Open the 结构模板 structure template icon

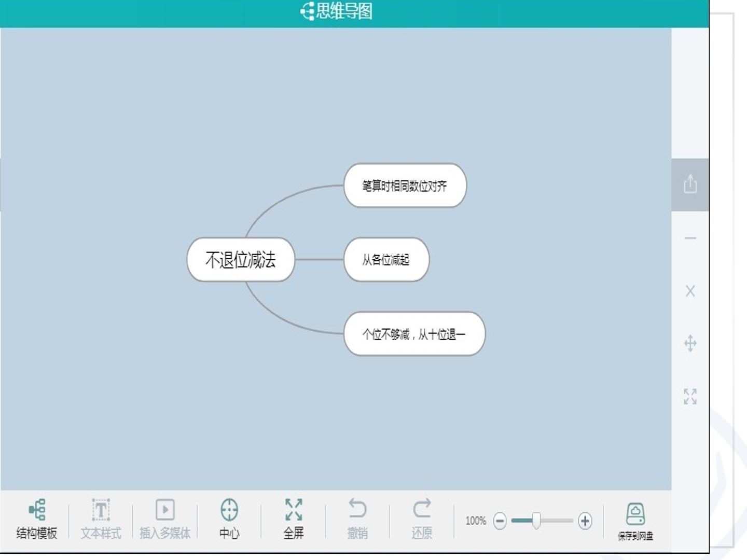36,510
